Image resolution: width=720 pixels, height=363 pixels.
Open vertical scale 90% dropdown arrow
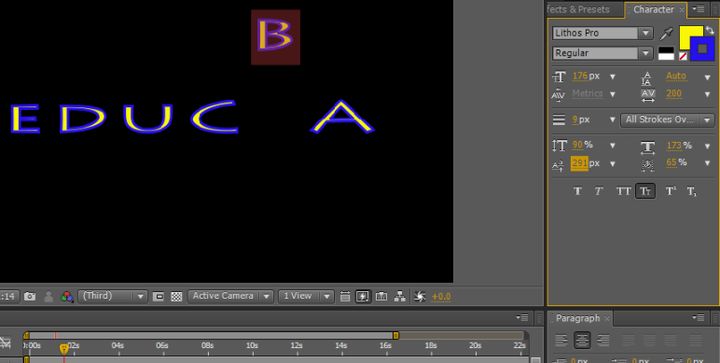pyautogui.click(x=612, y=146)
